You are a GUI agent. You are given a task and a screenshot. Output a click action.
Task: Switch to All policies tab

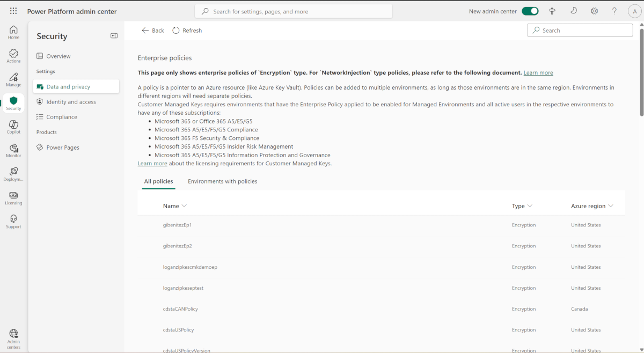click(x=158, y=181)
